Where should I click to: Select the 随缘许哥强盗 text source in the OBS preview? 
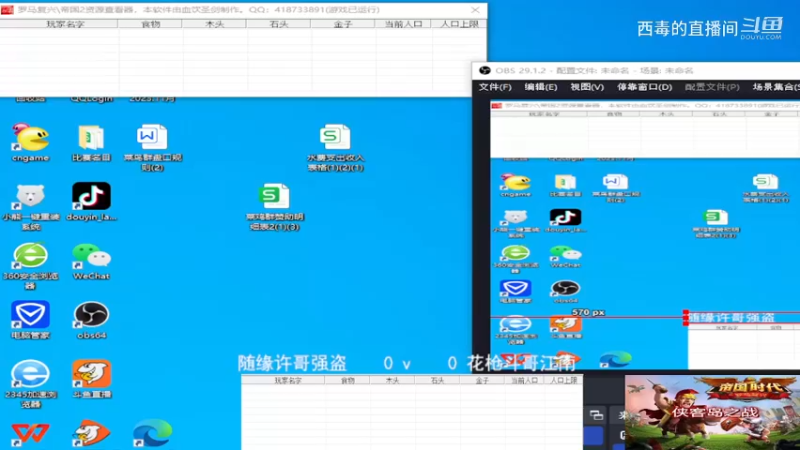(x=732, y=317)
